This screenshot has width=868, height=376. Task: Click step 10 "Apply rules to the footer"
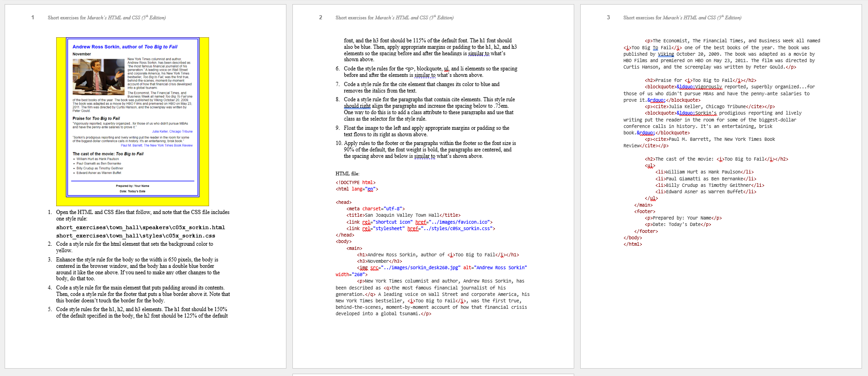430,150
